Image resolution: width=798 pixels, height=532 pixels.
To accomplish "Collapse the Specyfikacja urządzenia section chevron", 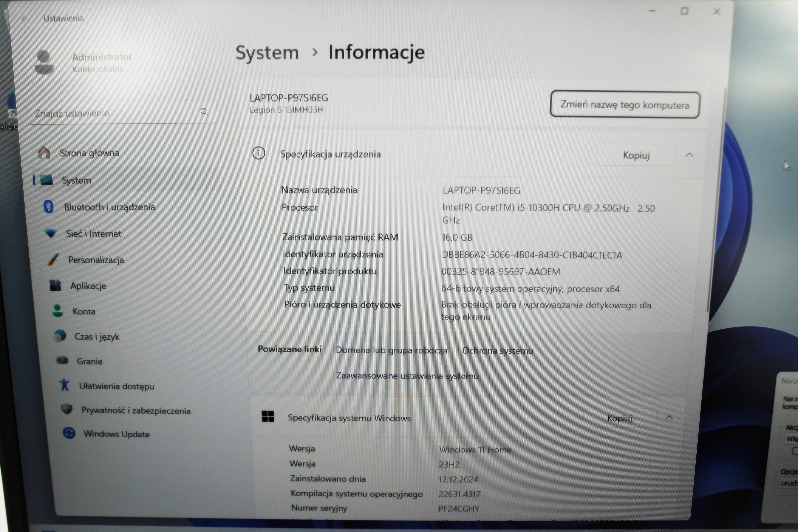I will 689,155.
